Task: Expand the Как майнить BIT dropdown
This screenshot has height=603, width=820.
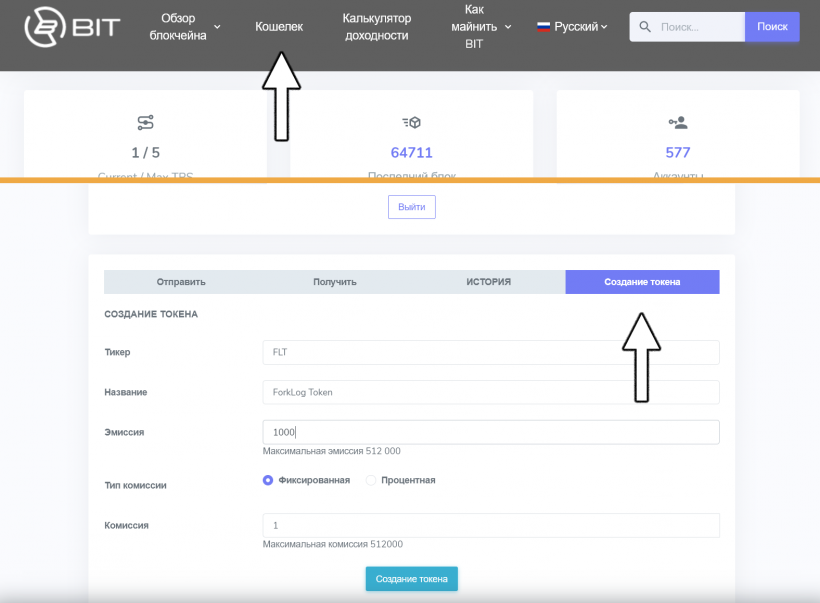Action: coord(480,27)
